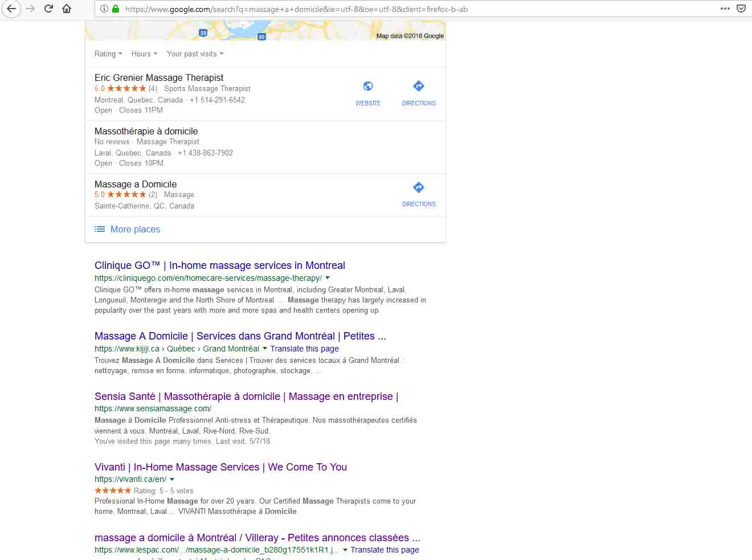
Task: Click the URL address bar field
Action: pyautogui.click(x=399, y=9)
